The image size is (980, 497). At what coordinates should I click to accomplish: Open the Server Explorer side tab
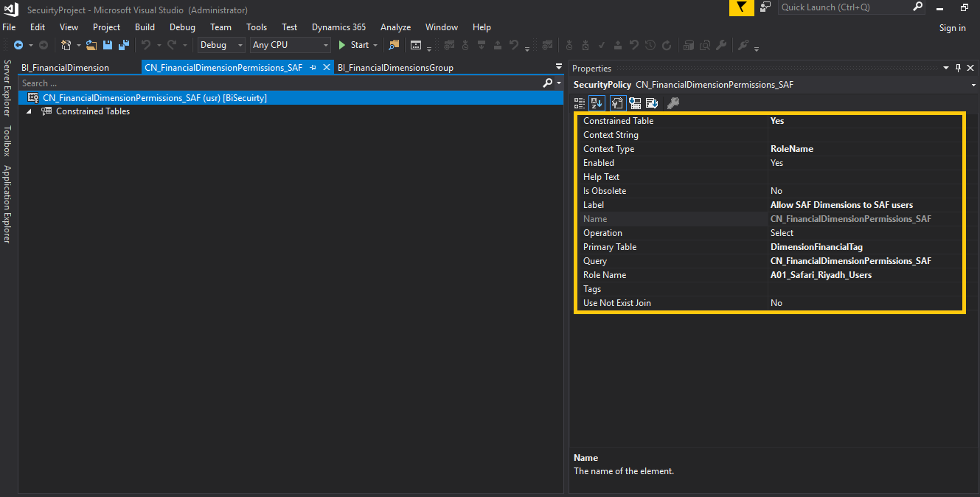click(x=7, y=88)
